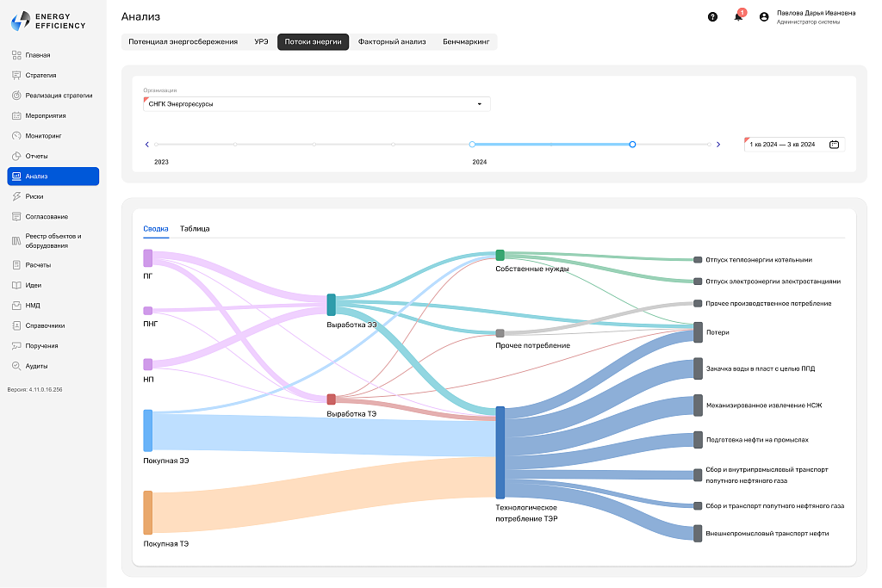Viewport: 882px width, 588px height.
Task: Open Реестр объектов и оборудования
Action: [x=53, y=240]
